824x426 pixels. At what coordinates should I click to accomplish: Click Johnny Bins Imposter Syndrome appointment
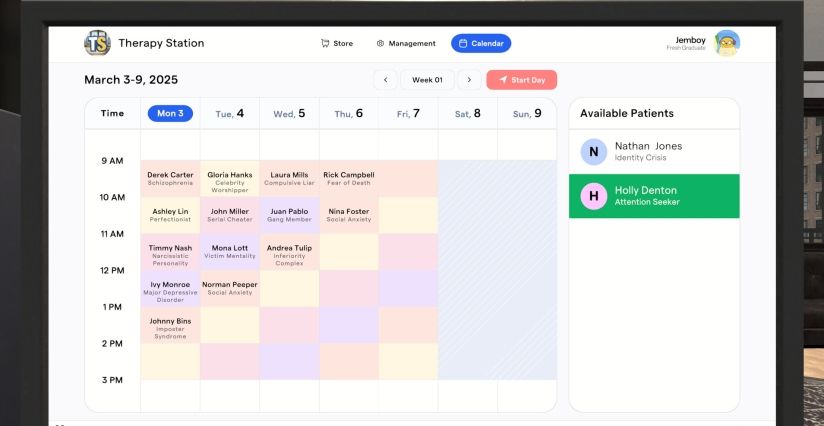(170, 326)
